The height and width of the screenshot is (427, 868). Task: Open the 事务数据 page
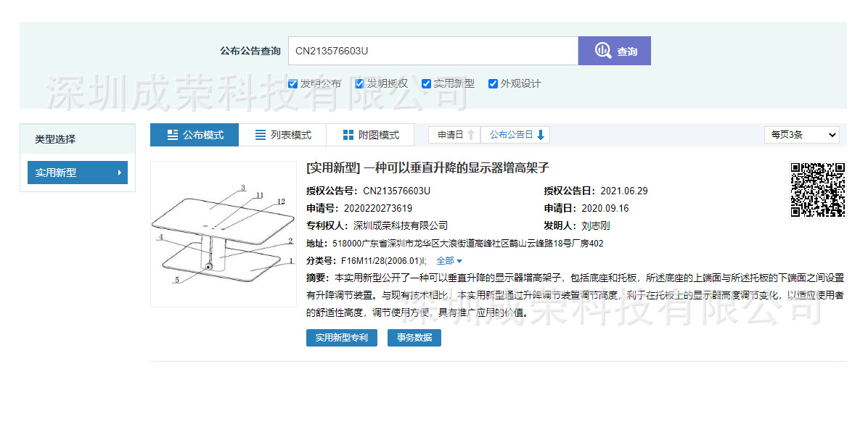pos(414,338)
